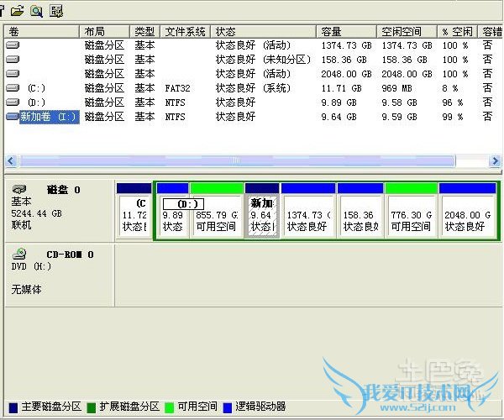Click the properties sheet toolbar icon
This screenshot has width=504, height=420.
(56, 11)
